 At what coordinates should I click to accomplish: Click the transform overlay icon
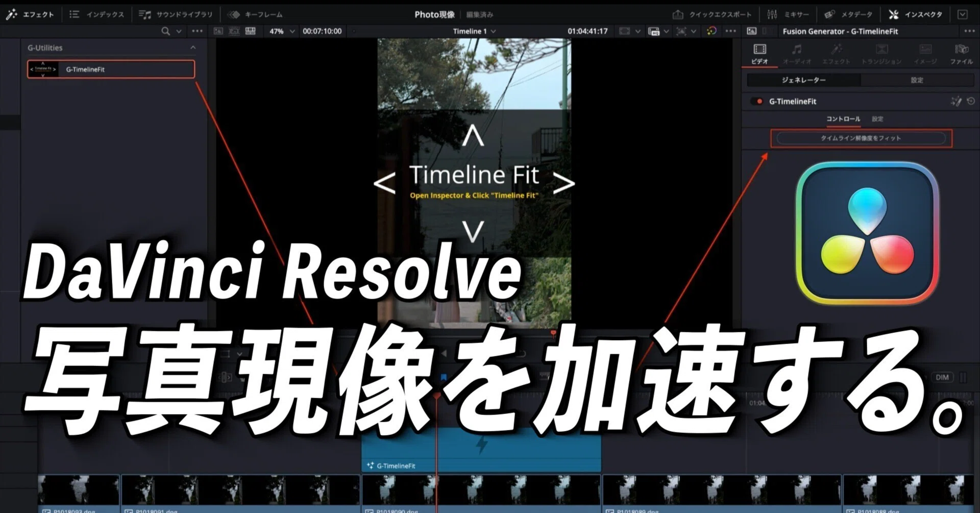coord(681,31)
